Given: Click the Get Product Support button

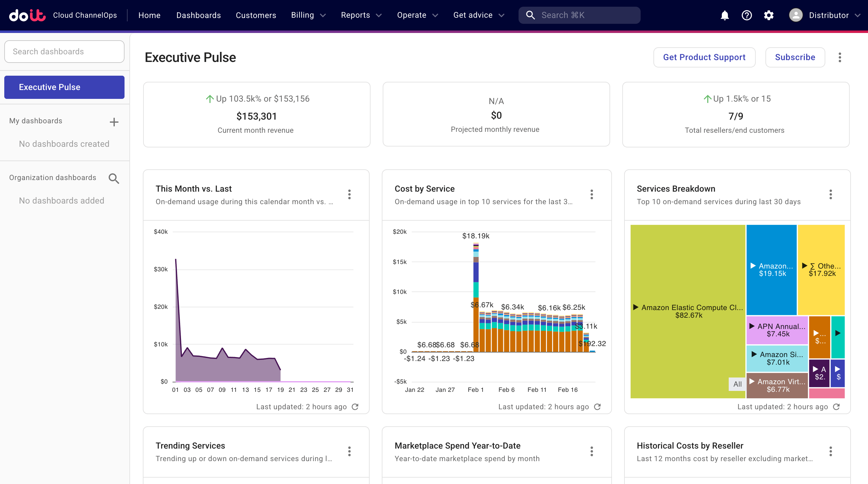Looking at the screenshot, I should [x=704, y=57].
